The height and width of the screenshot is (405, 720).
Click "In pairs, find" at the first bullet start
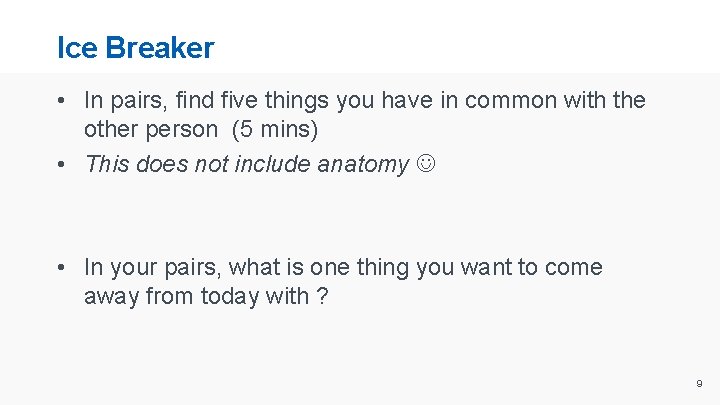146,100
